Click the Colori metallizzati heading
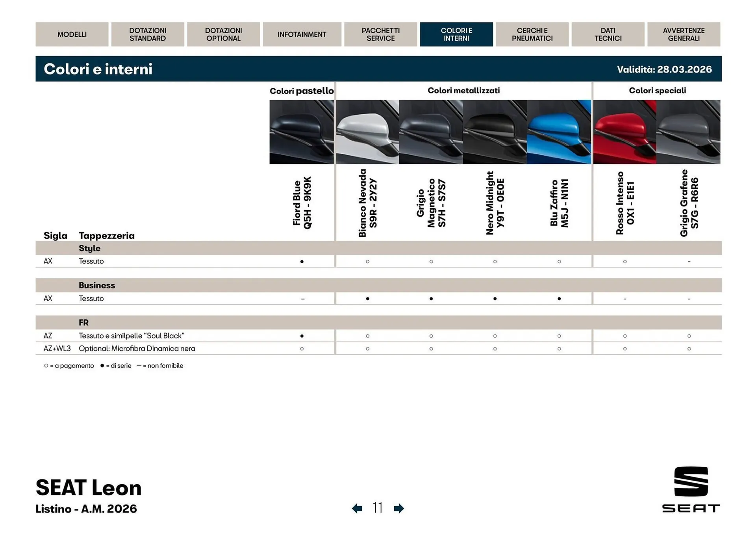Image resolution: width=756 pixels, height=535 pixels. coord(464,91)
